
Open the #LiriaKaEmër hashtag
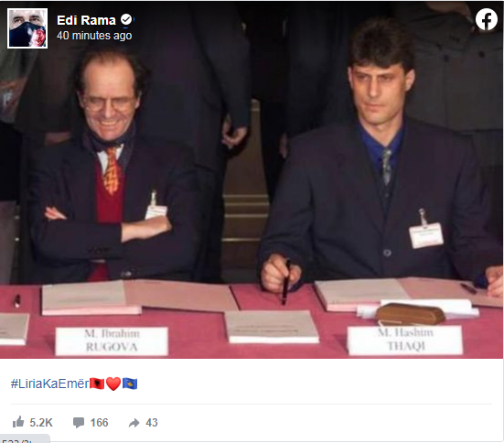coord(49,384)
